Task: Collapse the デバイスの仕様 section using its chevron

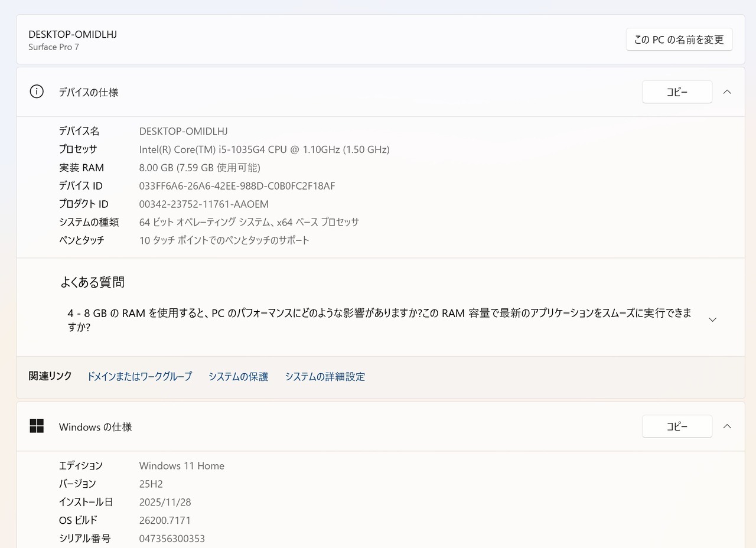Action: (x=727, y=92)
